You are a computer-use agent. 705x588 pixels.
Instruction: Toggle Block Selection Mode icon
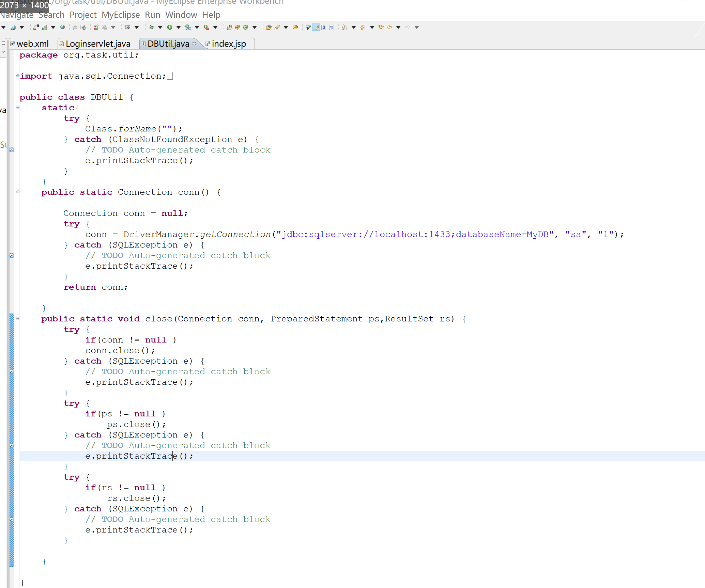tap(324, 27)
